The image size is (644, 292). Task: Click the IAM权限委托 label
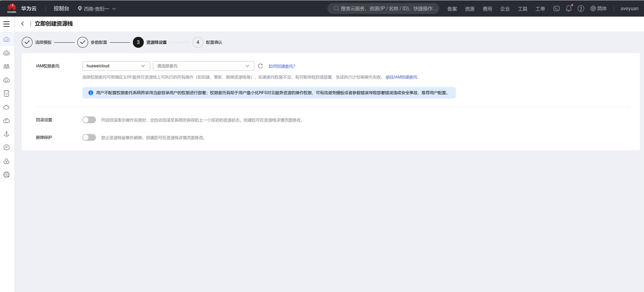click(x=48, y=66)
